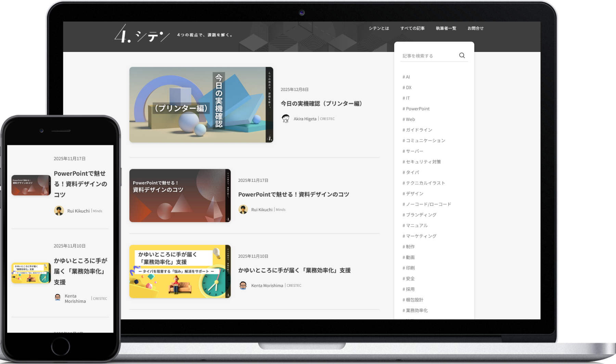Click the 記事を検索する search field
The width and height of the screenshot is (616, 364).
pos(428,56)
